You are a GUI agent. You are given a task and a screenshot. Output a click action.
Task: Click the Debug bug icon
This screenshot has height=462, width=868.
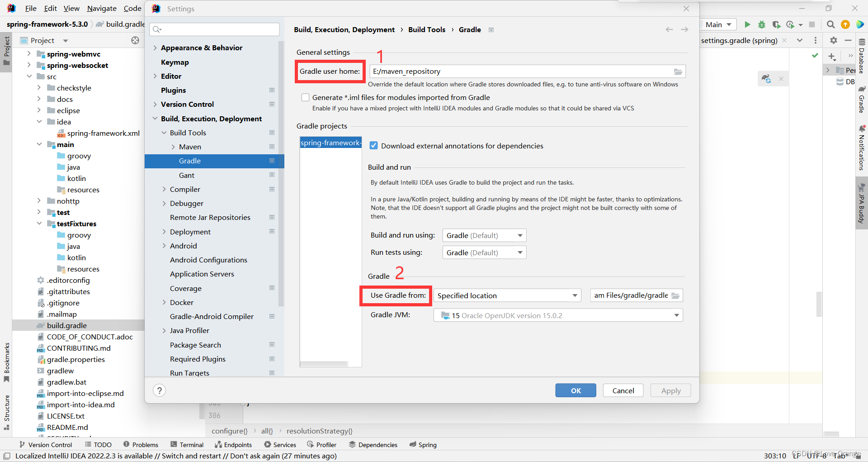(x=762, y=24)
